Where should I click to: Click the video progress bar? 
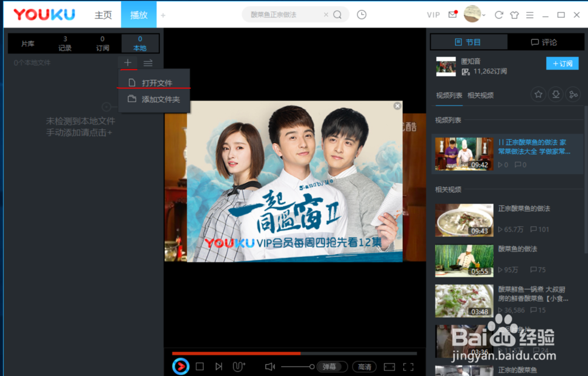pyautogui.click(x=295, y=353)
